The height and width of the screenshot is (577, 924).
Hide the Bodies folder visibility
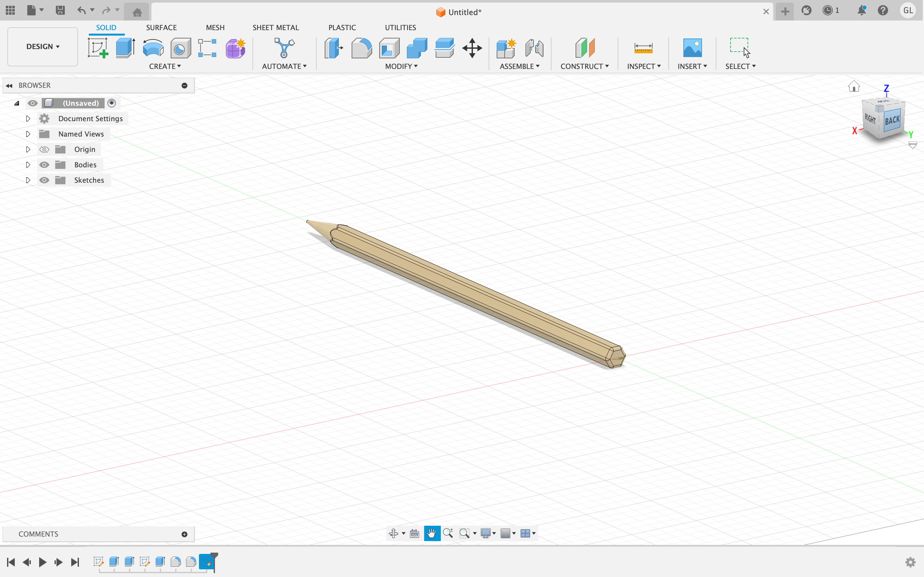44,165
